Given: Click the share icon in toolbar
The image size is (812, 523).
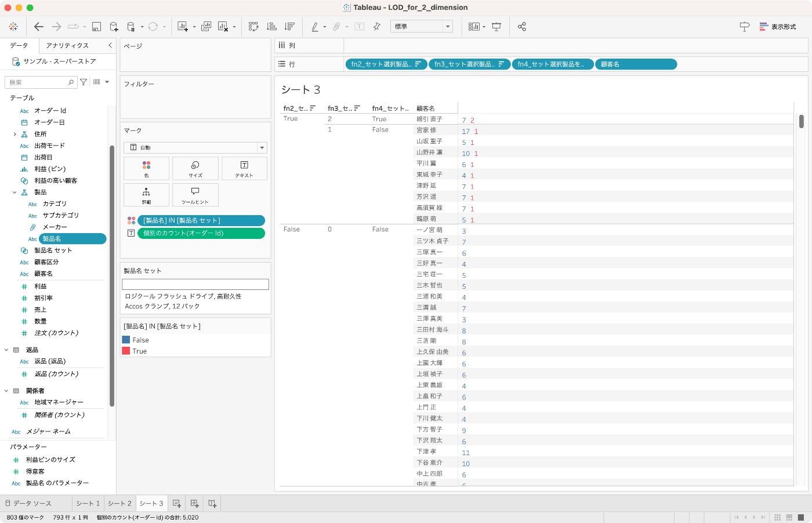Looking at the screenshot, I should 522,27.
